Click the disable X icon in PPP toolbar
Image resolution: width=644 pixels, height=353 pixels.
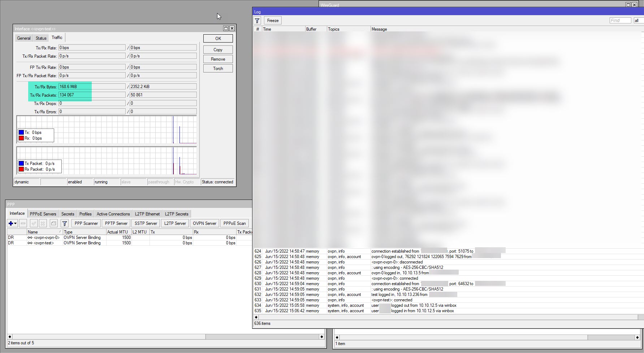pyautogui.click(x=43, y=223)
